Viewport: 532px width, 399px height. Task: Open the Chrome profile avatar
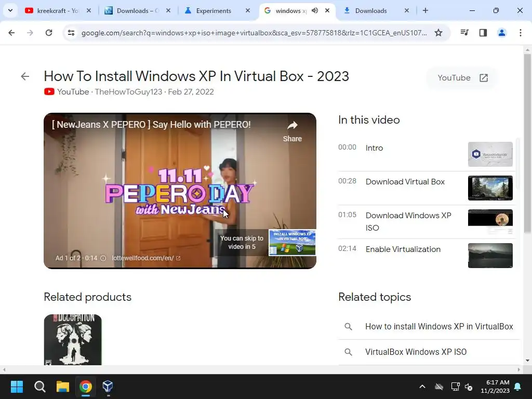(502, 33)
